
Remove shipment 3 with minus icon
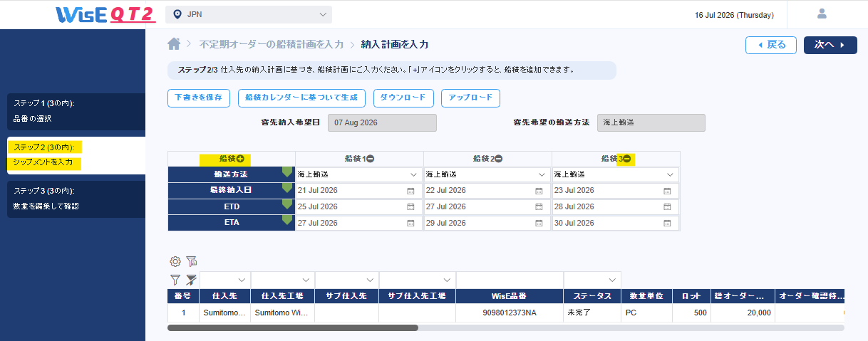click(627, 159)
